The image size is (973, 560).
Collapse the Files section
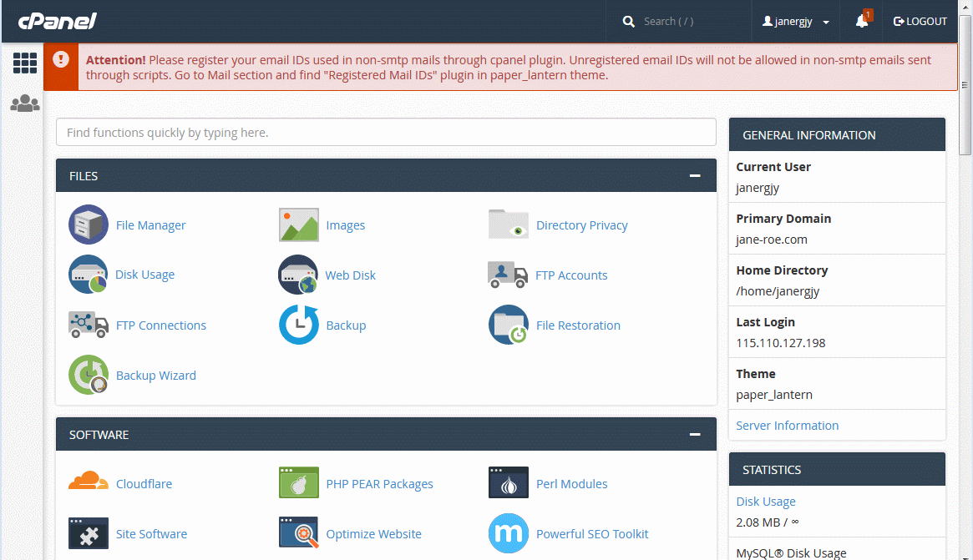coord(694,176)
